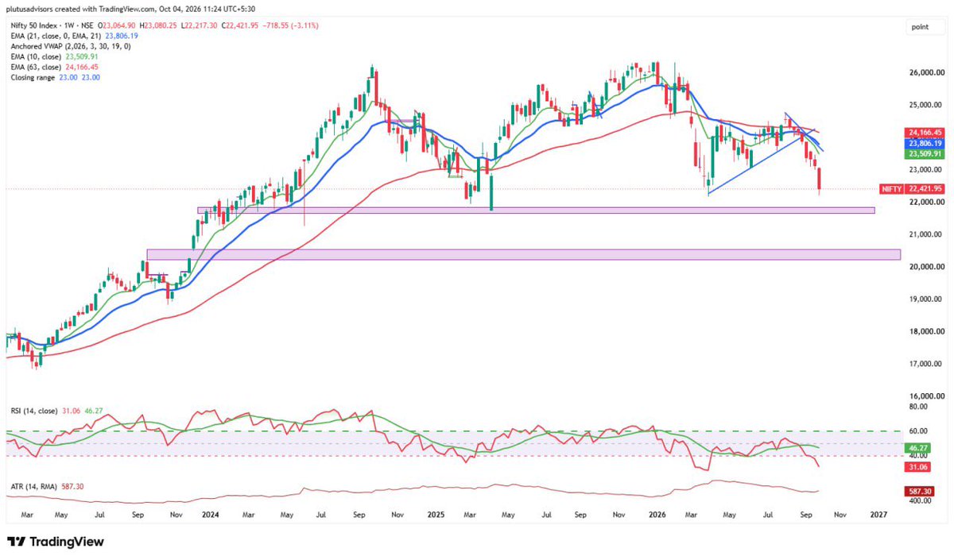Click the "80.00" RSI scale tick

click(917, 407)
